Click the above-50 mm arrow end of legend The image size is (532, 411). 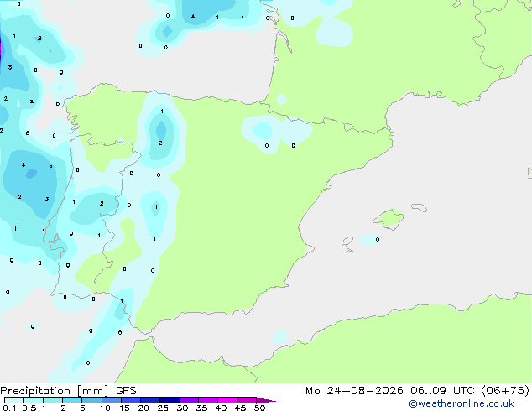click(266, 400)
